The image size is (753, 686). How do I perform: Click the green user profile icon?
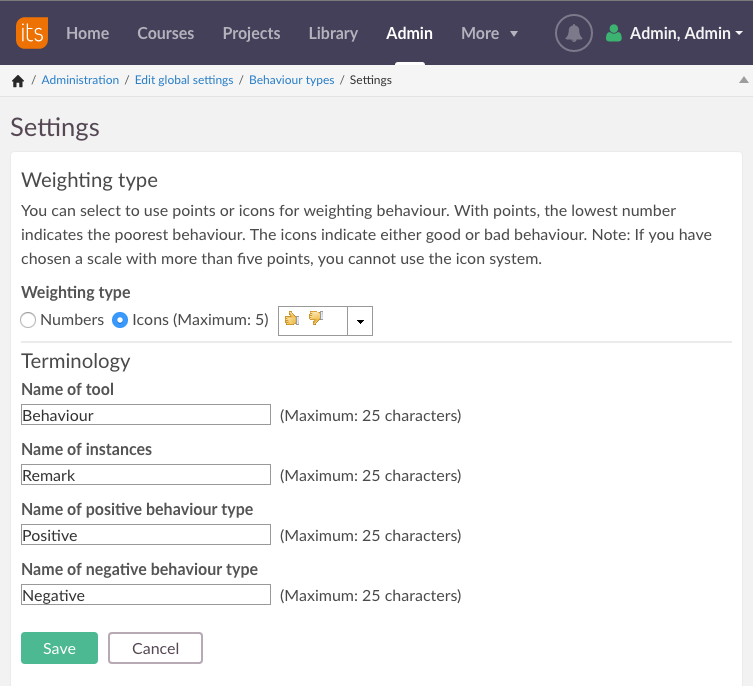point(614,33)
